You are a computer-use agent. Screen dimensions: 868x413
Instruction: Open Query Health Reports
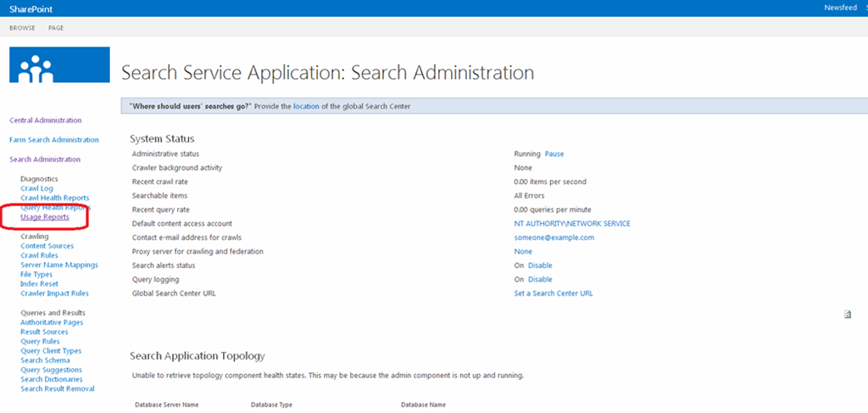coord(55,207)
